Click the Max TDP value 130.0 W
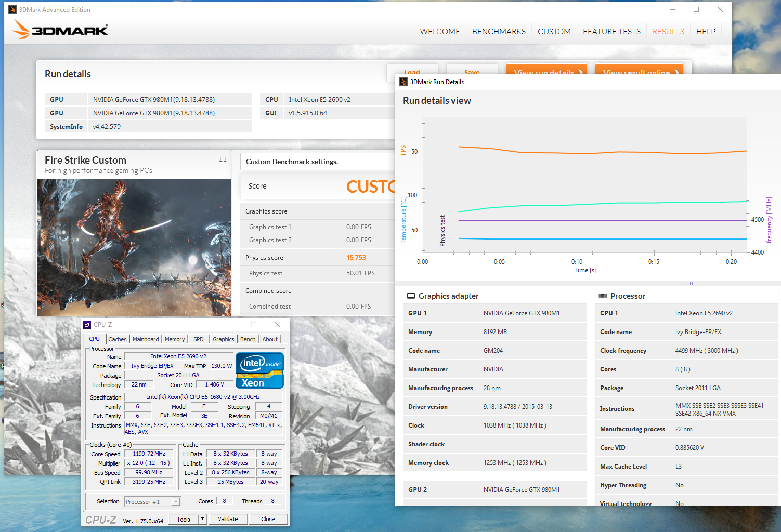Viewport: 781px width, 532px height. click(222, 366)
